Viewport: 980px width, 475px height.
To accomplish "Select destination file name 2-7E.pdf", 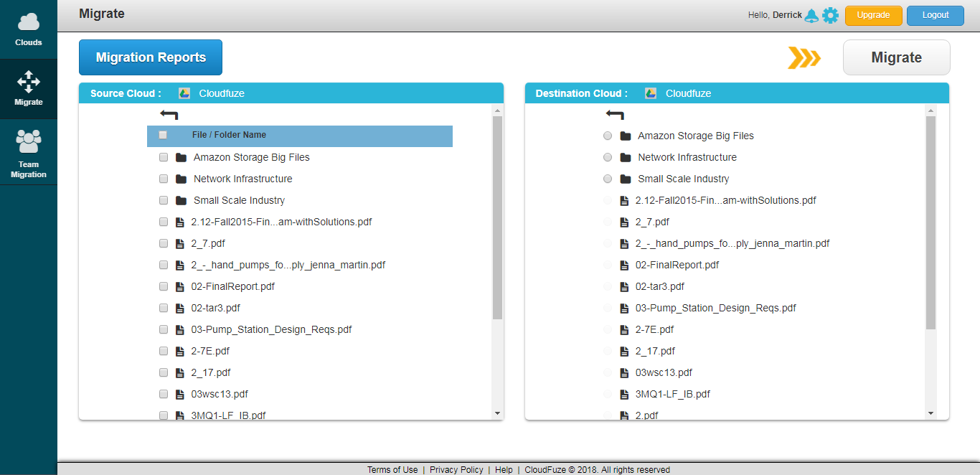I will [655, 329].
